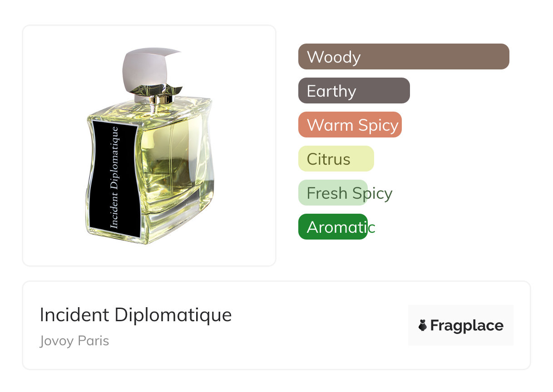Click the Fragplace logo icon
The height and width of the screenshot is (392, 553).
[x=423, y=325]
